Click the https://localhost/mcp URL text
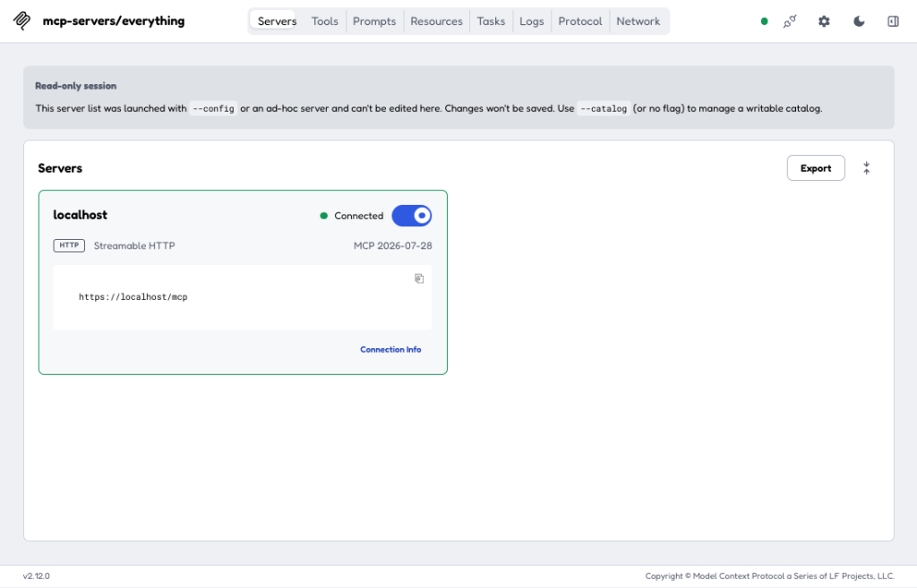The image size is (917, 588). point(133,297)
